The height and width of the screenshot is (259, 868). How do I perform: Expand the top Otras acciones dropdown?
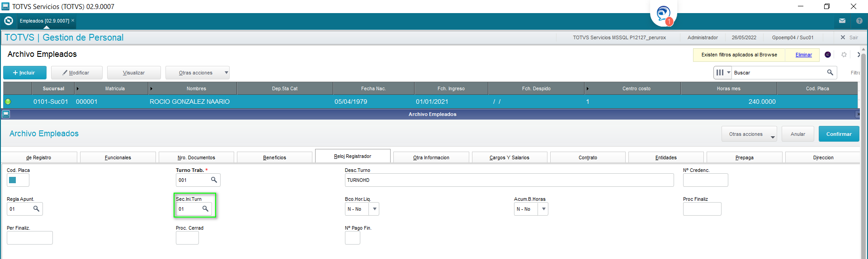[198, 73]
